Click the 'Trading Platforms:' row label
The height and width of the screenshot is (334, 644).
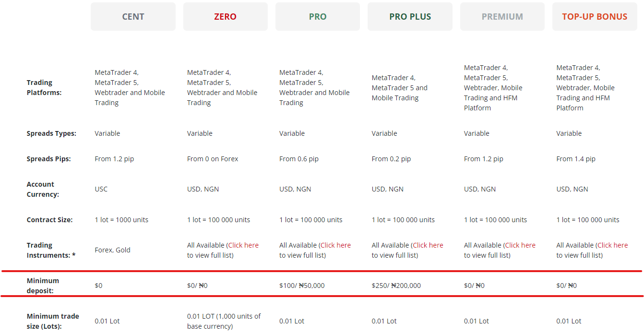click(x=44, y=87)
